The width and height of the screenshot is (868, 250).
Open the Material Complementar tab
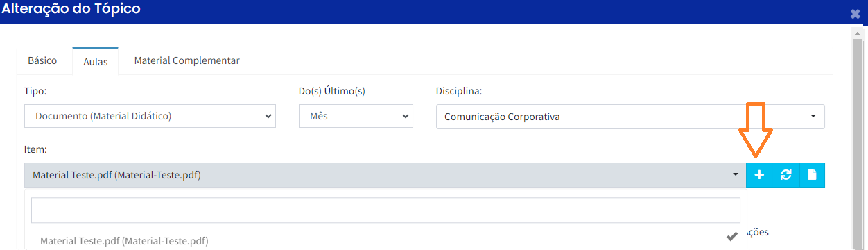(186, 60)
